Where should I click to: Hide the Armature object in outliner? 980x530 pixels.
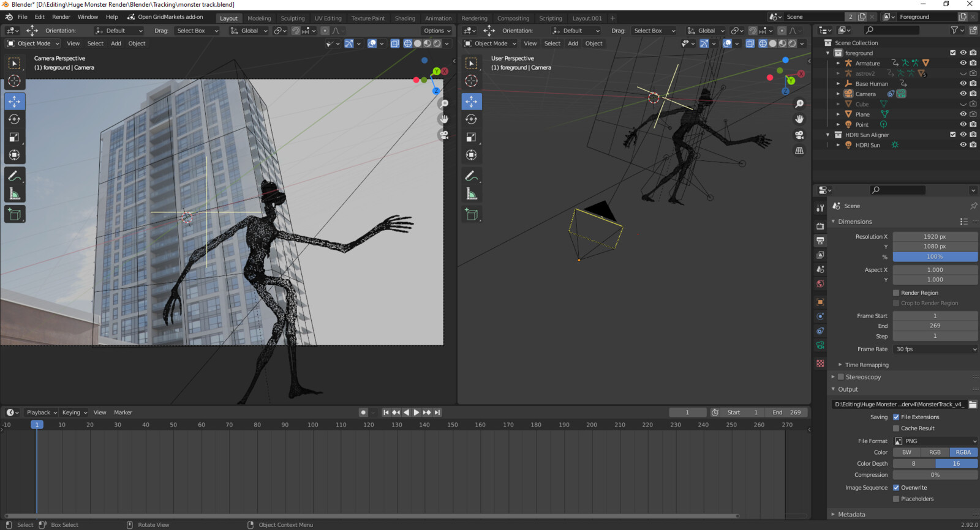963,63
